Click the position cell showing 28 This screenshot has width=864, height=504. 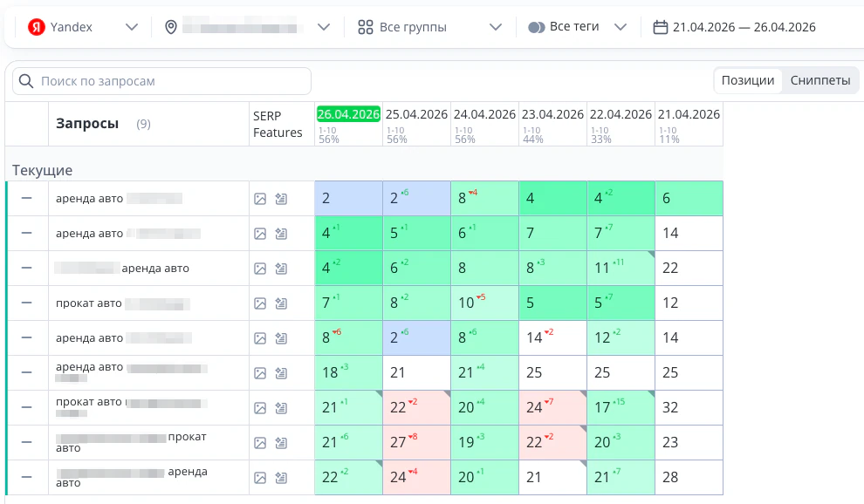tap(689, 477)
